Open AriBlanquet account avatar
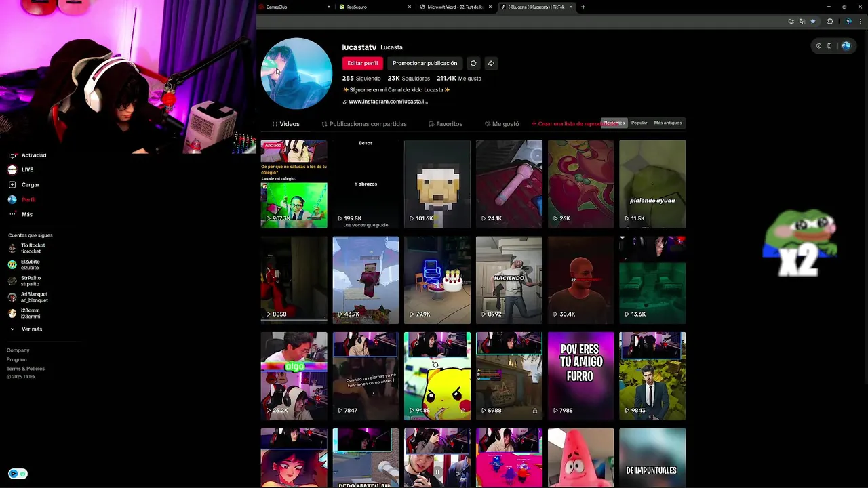This screenshot has height=488, width=868. click(12, 297)
